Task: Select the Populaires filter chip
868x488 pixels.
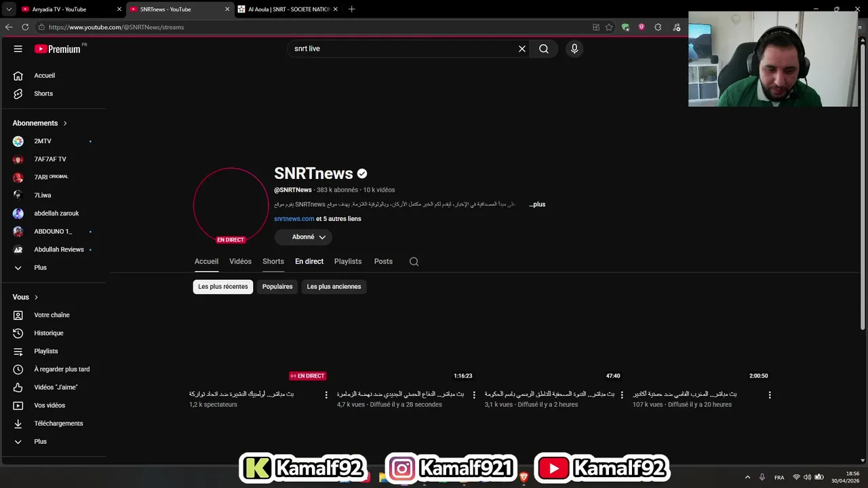Action: coord(277,287)
